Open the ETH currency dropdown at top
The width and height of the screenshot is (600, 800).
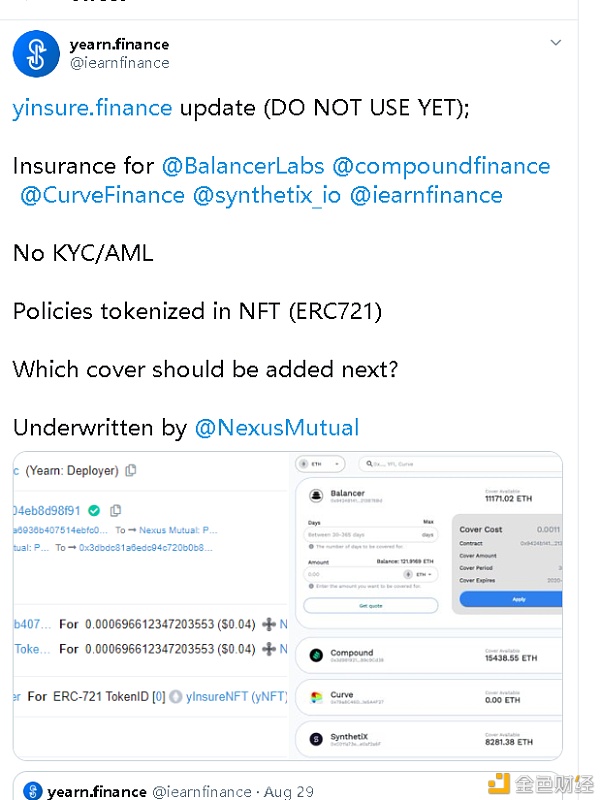[320, 464]
